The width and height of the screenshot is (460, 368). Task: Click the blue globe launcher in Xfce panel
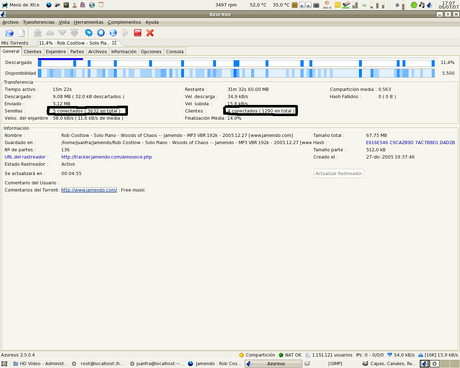(49, 5)
